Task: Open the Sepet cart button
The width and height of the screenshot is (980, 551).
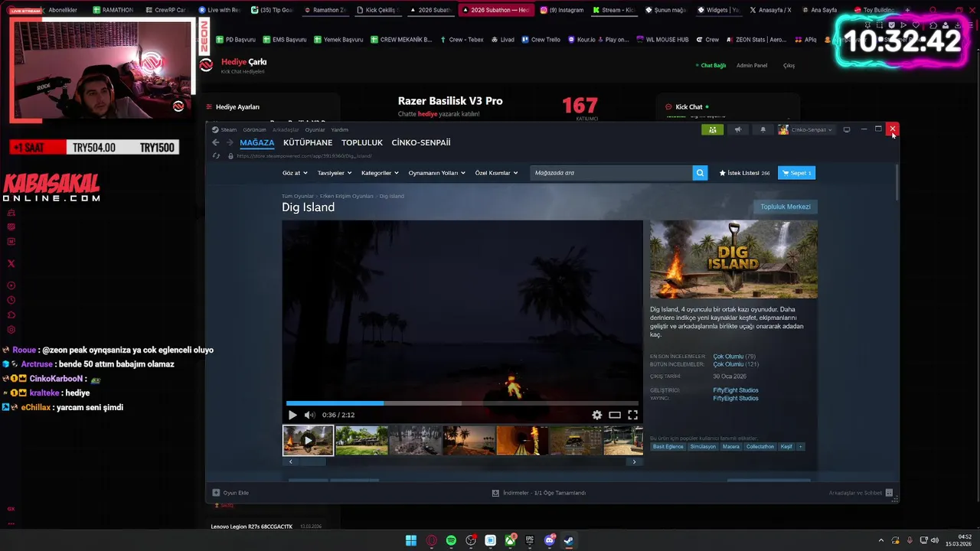Action: pos(796,173)
